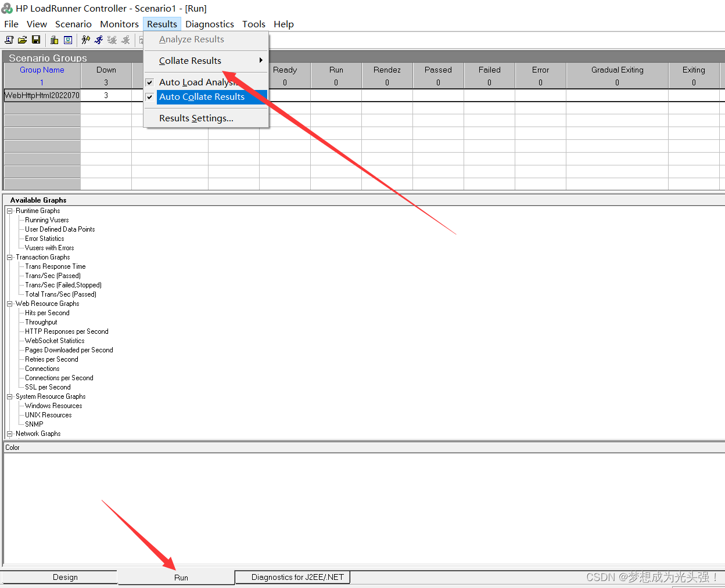Screen dimensions: 725x588
Task: Click the Gradual Exiting column header
Action: (x=618, y=70)
